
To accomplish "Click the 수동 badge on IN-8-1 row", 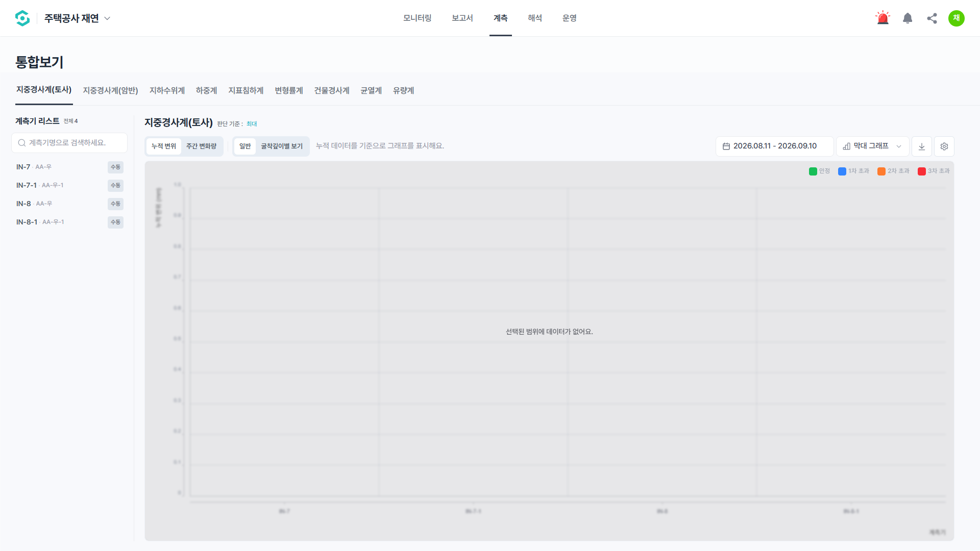I will 116,222.
